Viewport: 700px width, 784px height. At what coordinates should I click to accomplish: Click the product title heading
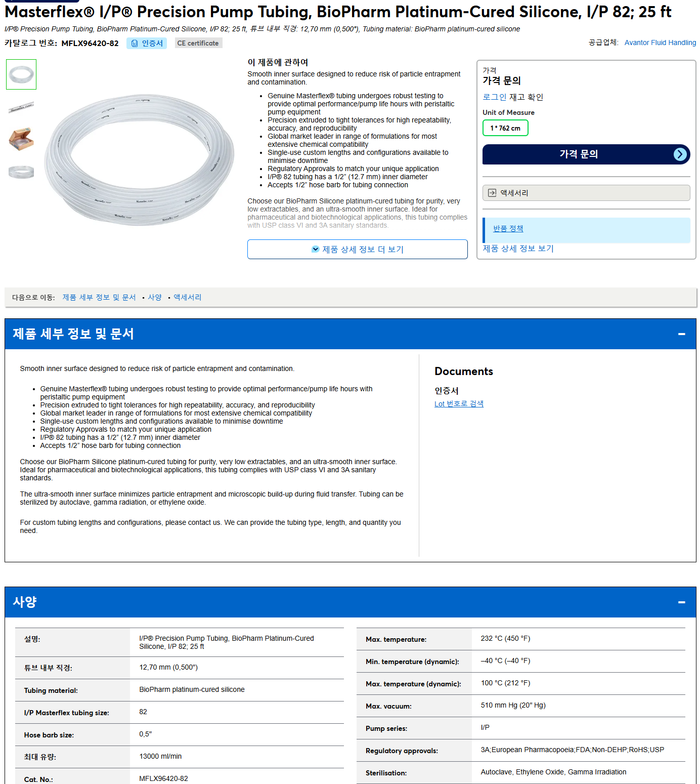pyautogui.click(x=338, y=12)
